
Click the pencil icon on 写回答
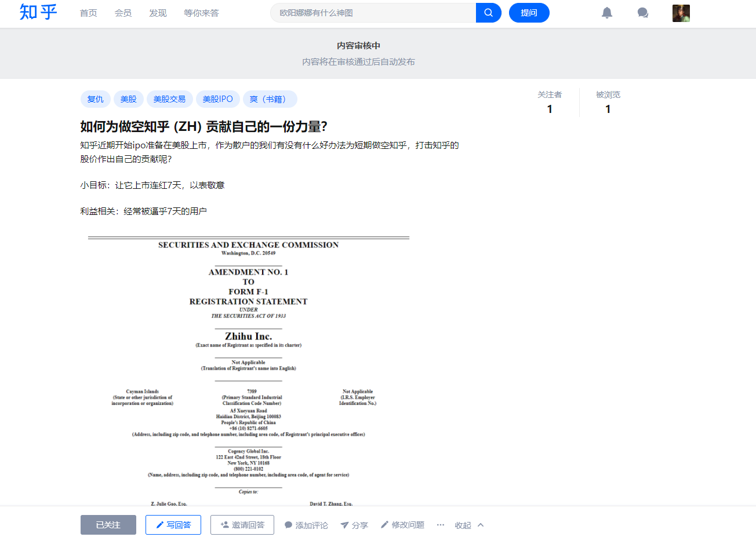tap(161, 525)
